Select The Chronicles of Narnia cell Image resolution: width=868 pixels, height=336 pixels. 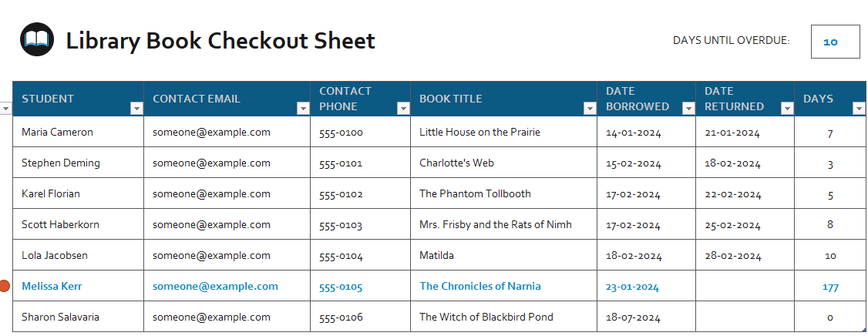point(479,286)
